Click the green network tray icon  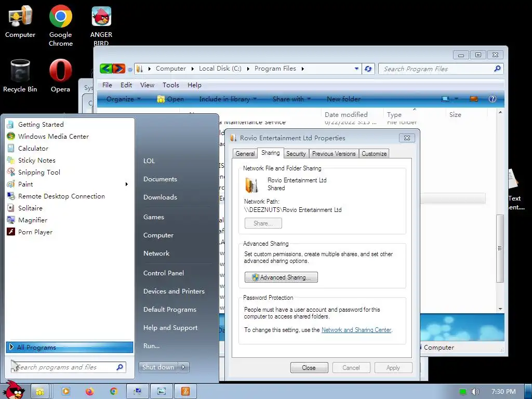click(x=463, y=392)
